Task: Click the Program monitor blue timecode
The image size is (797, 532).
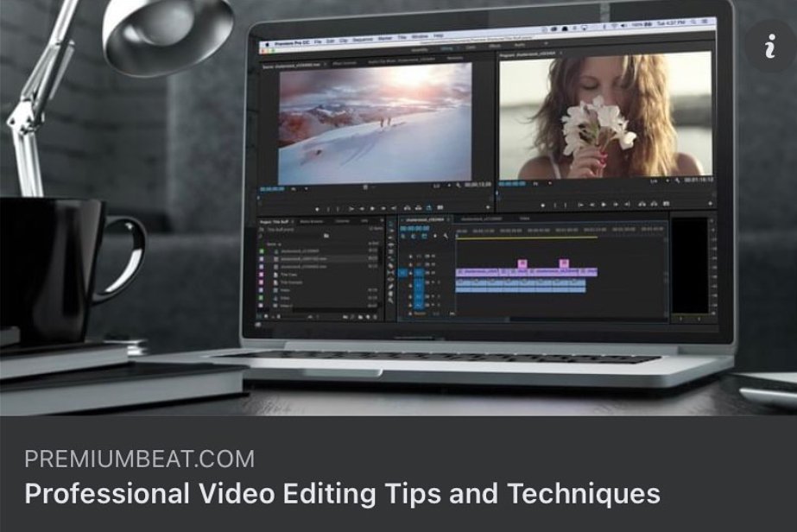Action: pos(512,184)
